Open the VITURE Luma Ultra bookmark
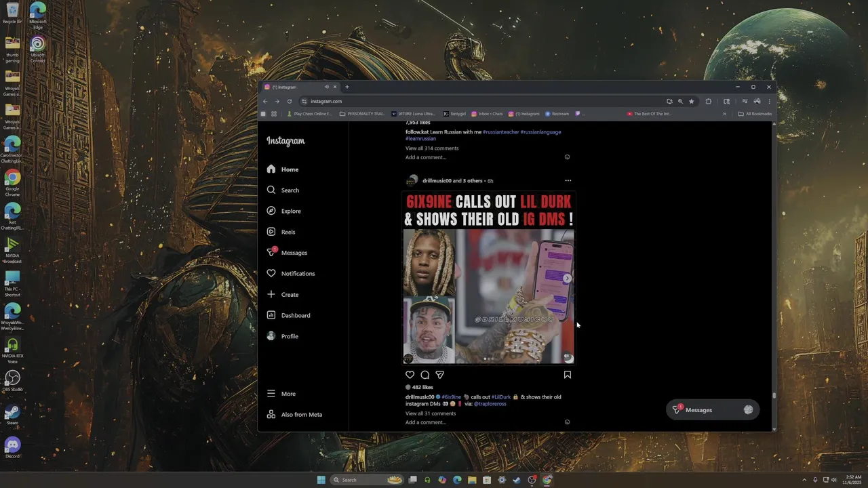Viewport: 868px width, 488px height. (414, 114)
